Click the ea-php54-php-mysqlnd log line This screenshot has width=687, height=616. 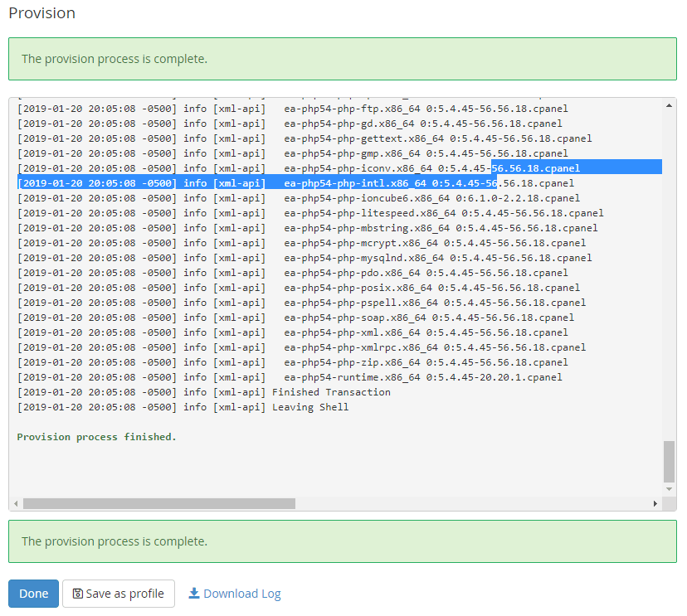point(305,258)
